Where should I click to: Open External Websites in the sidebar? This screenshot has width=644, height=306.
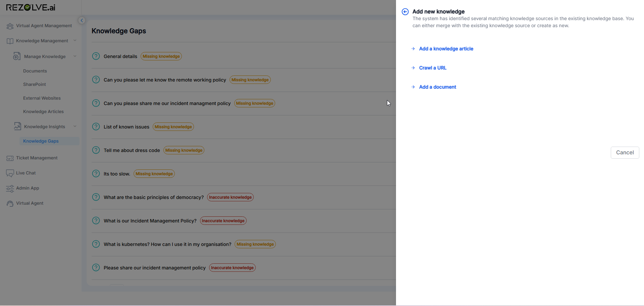coord(42,98)
